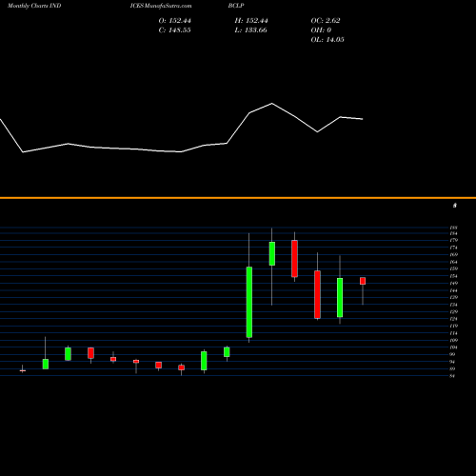This screenshot has height=476, width=476.
Task: Open the MunafaSutra.com watermark link
Action: [x=161, y=6]
